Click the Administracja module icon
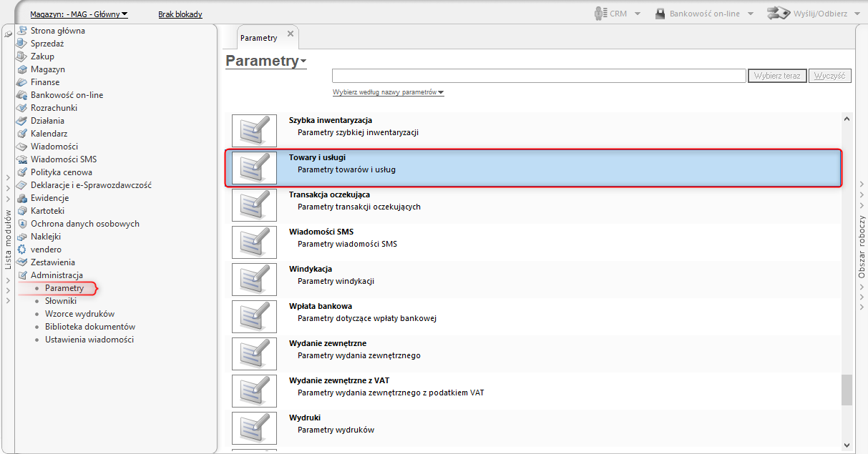 (21, 275)
